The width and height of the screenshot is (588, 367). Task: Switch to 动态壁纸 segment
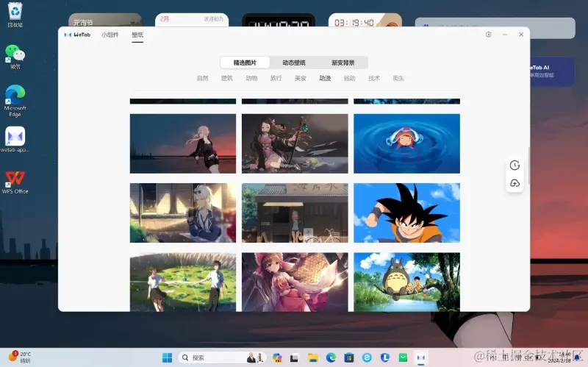pyautogui.click(x=294, y=63)
